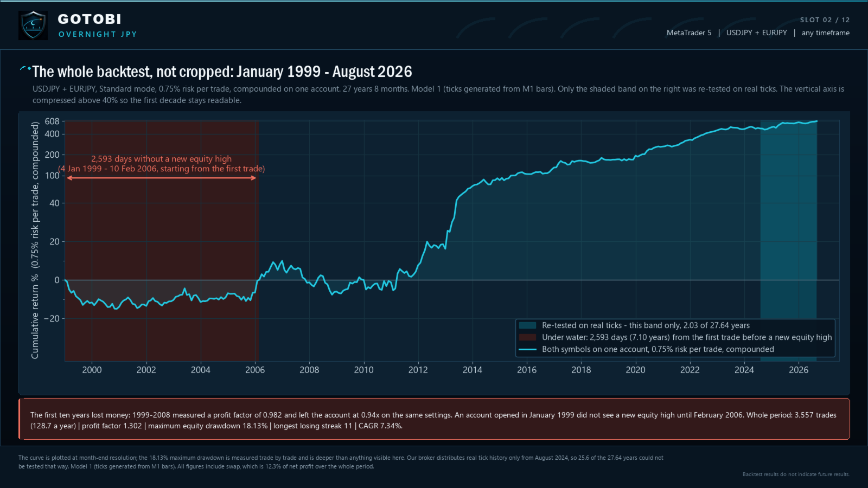Screen dimensions: 868x488
Task: Click the '2008' x-axis year label
Action: (x=309, y=370)
